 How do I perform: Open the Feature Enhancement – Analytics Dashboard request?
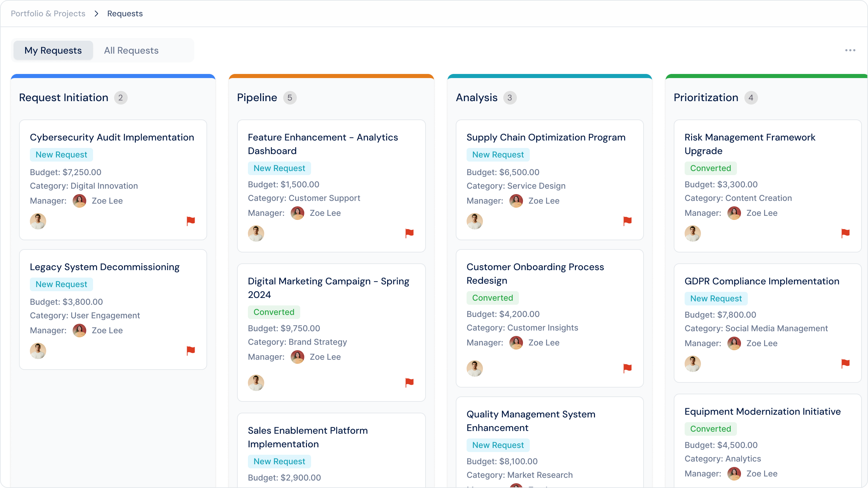(323, 144)
